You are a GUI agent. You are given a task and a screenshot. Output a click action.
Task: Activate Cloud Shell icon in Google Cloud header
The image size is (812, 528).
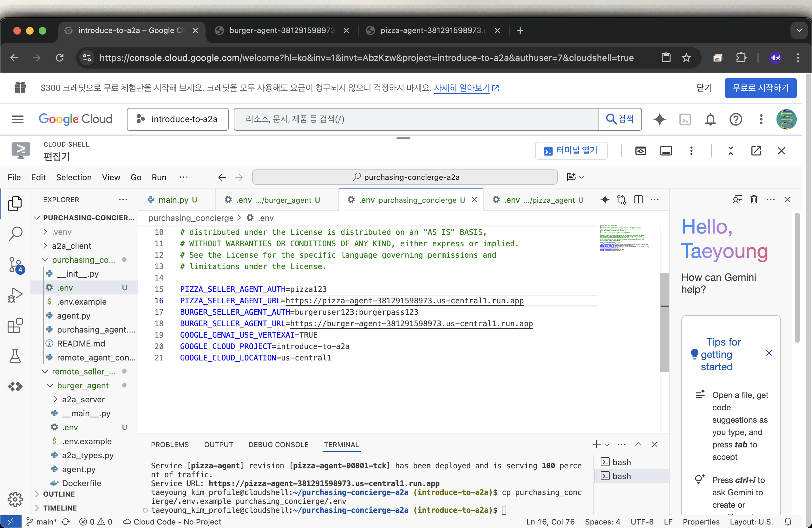click(x=685, y=119)
